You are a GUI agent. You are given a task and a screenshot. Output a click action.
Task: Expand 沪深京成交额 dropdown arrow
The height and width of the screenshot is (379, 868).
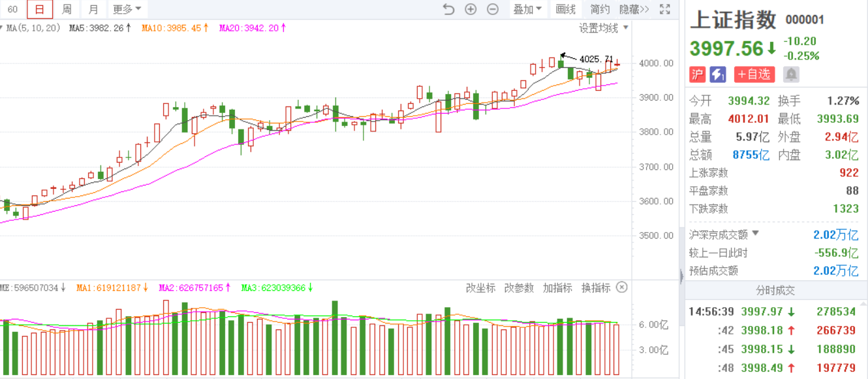(756, 233)
